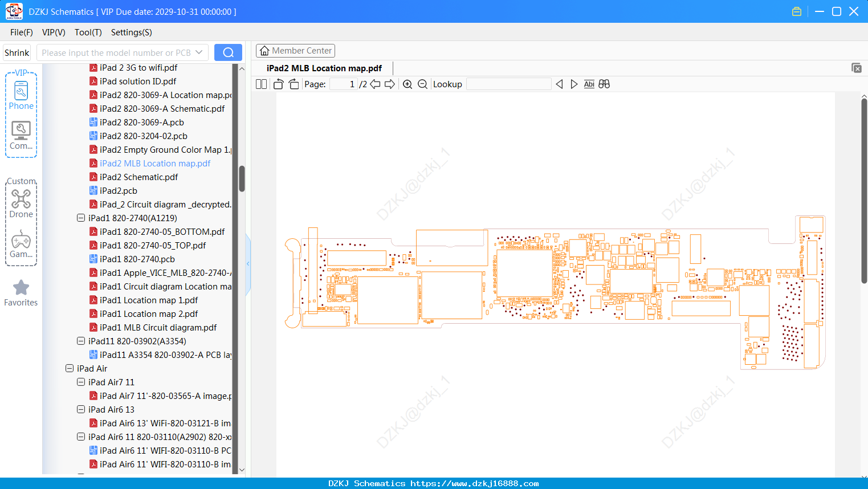Screen dimensions: 868x489
Task: Open iPad1 820-2740-05_BOTTOM.pdf
Action: click(162, 232)
